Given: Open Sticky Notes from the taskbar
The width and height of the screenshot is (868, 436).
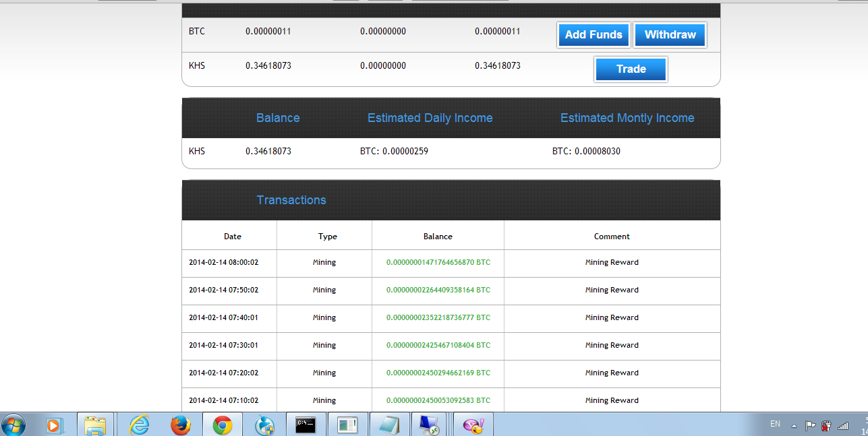Looking at the screenshot, I should [389, 425].
